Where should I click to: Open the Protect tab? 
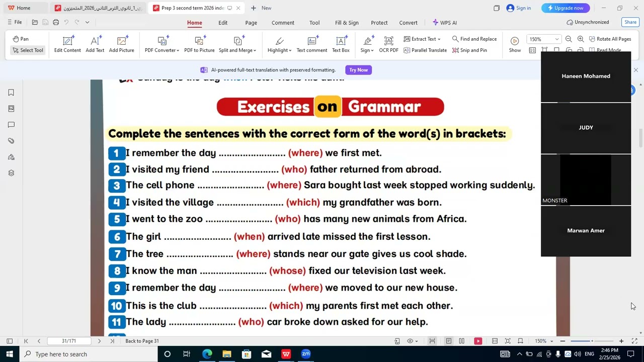(x=379, y=23)
